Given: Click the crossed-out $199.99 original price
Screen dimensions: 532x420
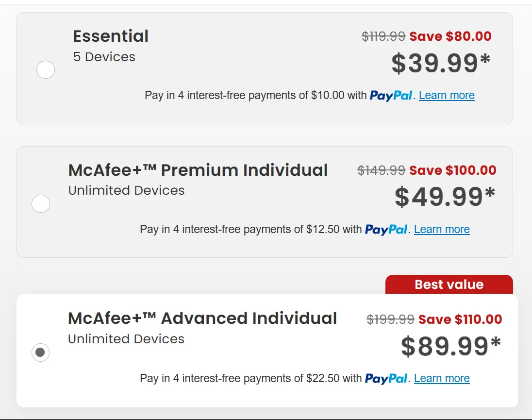Looking at the screenshot, I should (390, 319).
